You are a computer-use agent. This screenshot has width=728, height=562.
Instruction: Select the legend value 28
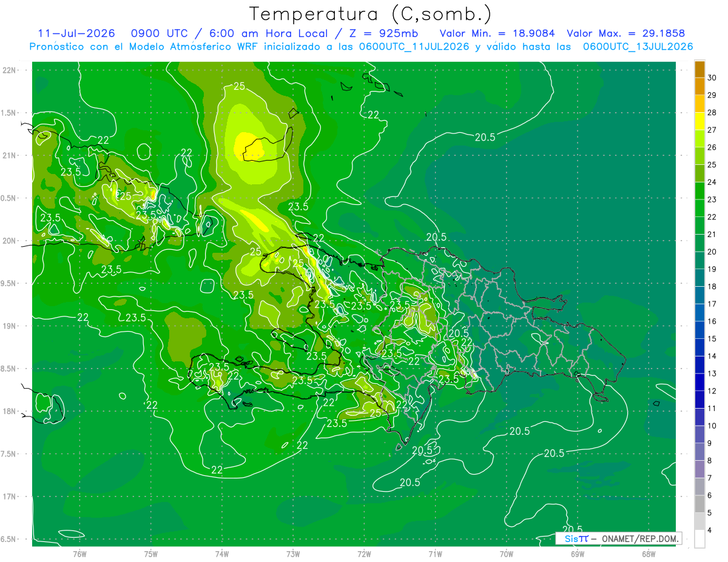712,113
